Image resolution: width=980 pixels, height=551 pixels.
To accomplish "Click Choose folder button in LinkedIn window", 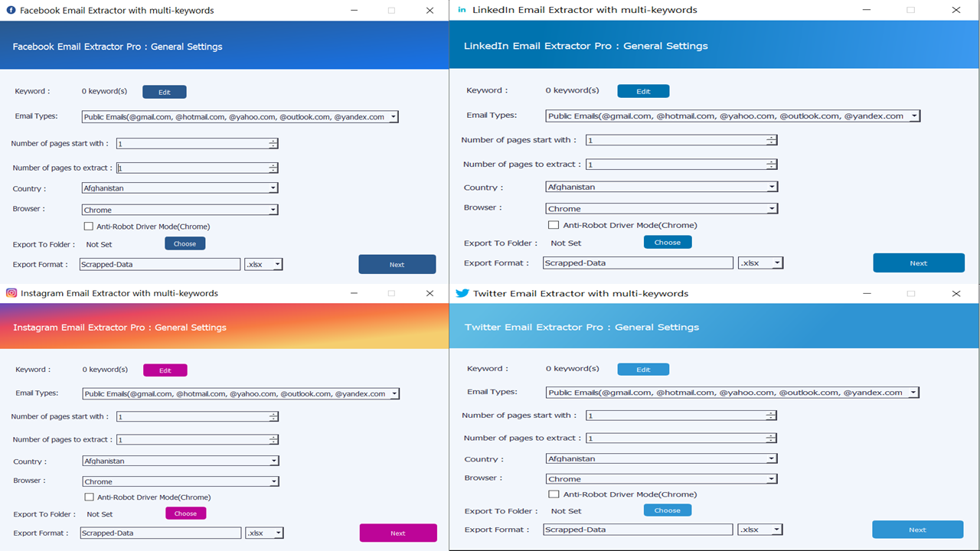I will [668, 242].
